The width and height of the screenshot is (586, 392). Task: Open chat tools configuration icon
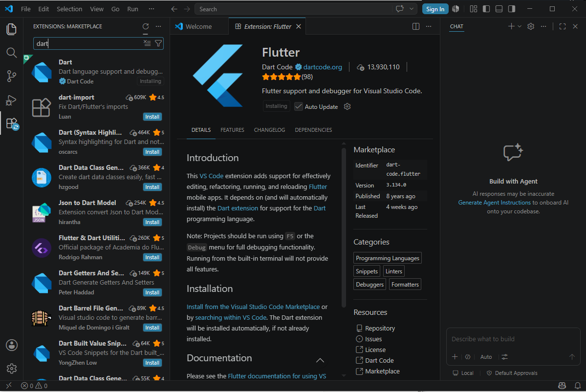pyautogui.click(x=504, y=357)
